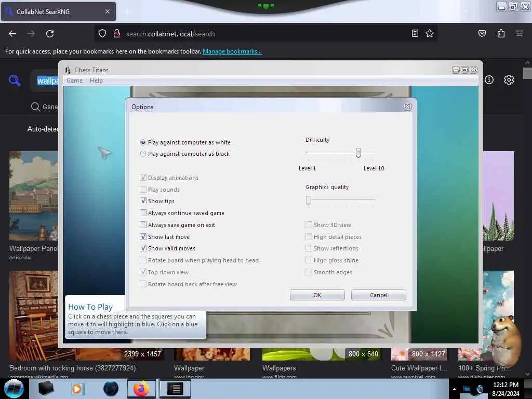Reload the current Firefox page

coord(50,34)
